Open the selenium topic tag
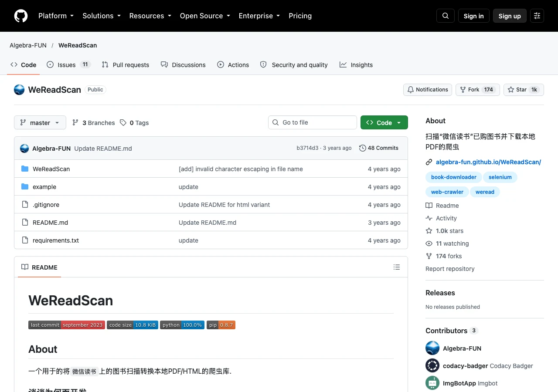Screen dimensions: 558x392 tap(500, 177)
